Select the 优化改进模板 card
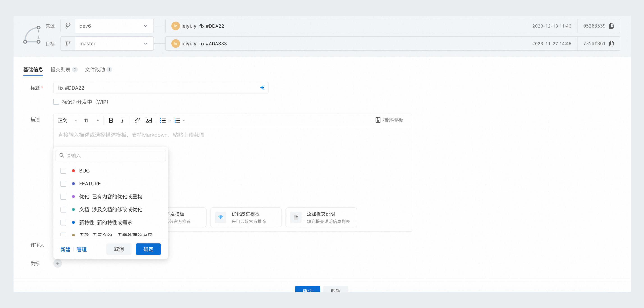644x308 pixels. coord(246,217)
